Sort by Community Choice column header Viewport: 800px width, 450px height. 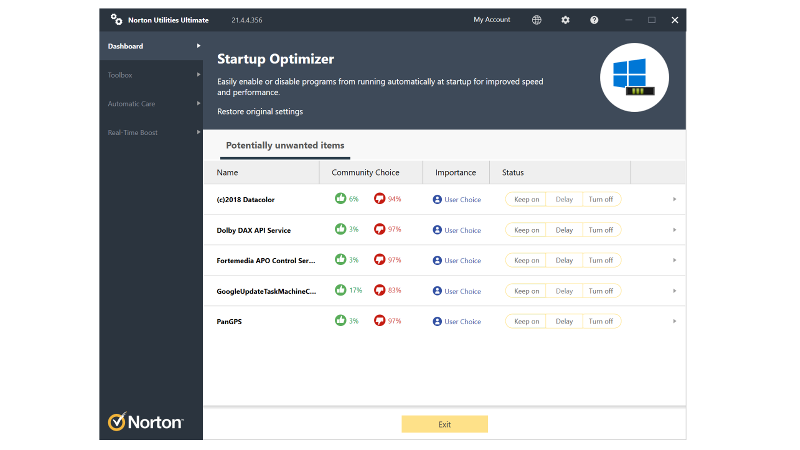(x=371, y=172)
